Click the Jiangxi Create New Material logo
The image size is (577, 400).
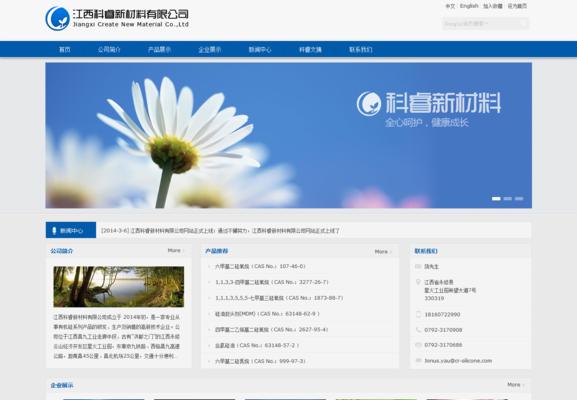[117, 18]
